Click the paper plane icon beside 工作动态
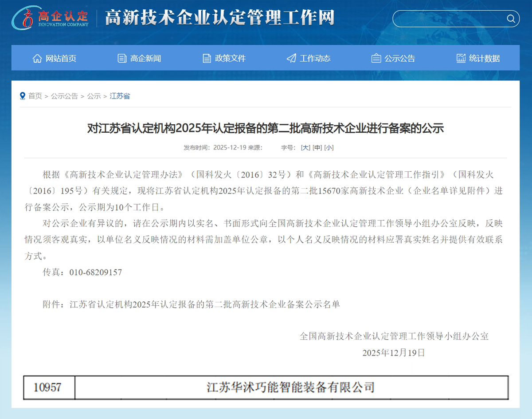The height and width of the screenshot is (419, 532). click(291, 58)
